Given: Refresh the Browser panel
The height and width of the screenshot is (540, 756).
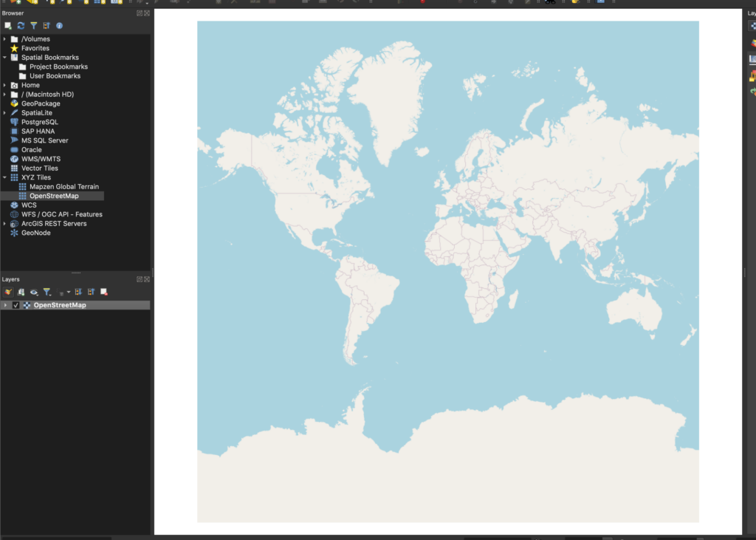Looking at the screenshot, I should [x=20, y=24].
